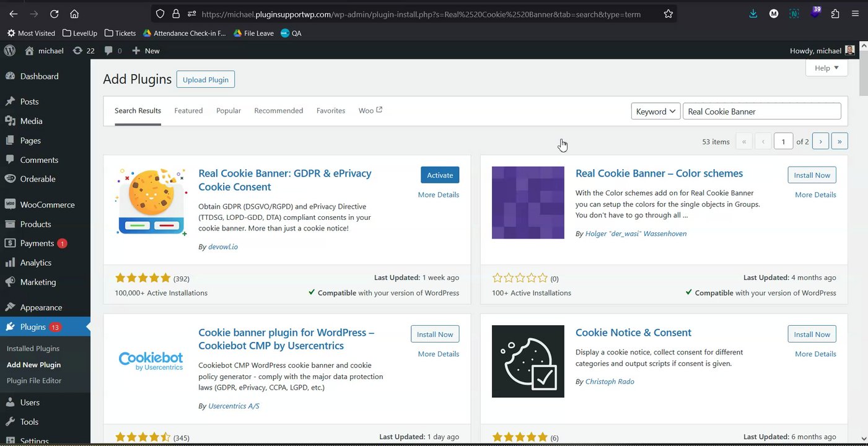Activate the Real Cookie Banner plugin
Image resolution: width=868 pixels, height=446 pixels.
point(440,175)
